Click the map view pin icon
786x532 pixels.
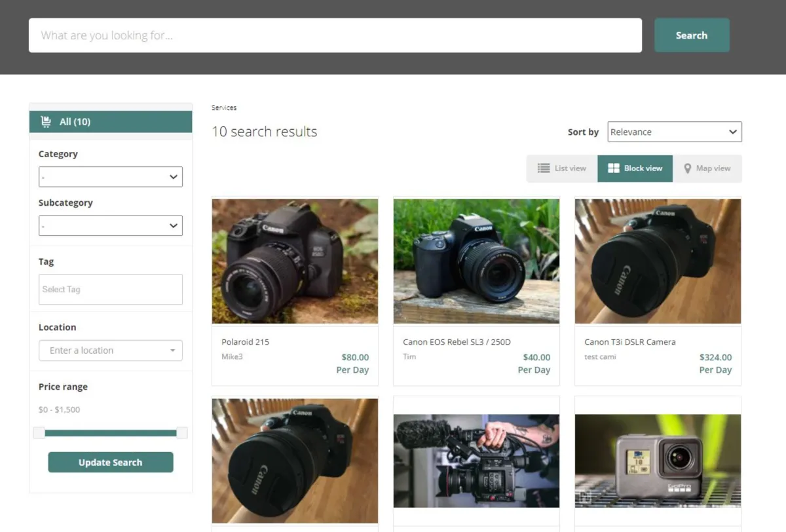click(x=688, y=168)
